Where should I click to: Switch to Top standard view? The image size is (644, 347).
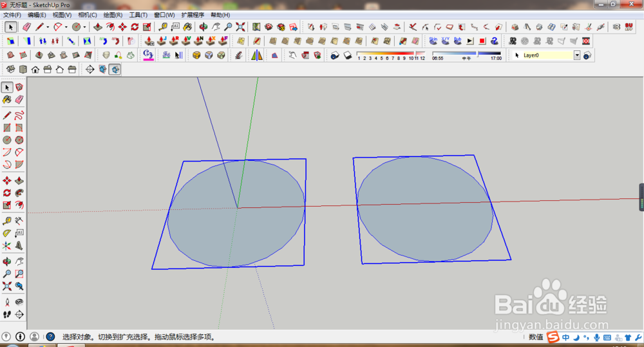[x=23, y=70]
